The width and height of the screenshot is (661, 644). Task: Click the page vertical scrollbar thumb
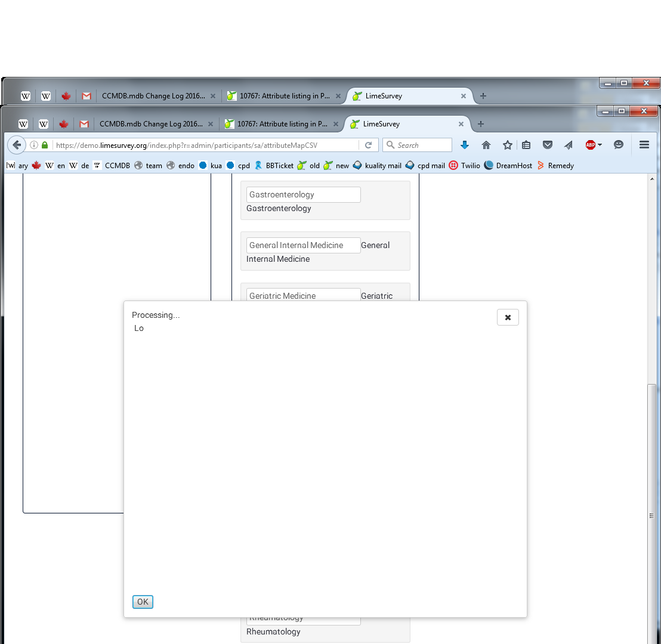651,514
